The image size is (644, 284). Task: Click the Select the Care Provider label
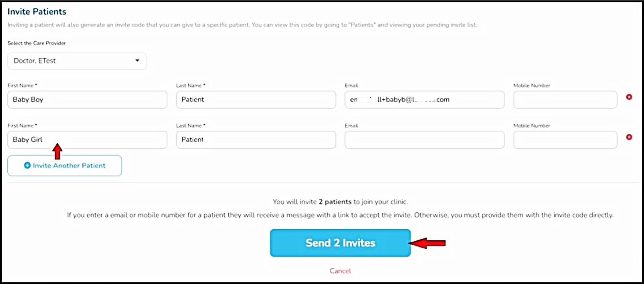37,43
